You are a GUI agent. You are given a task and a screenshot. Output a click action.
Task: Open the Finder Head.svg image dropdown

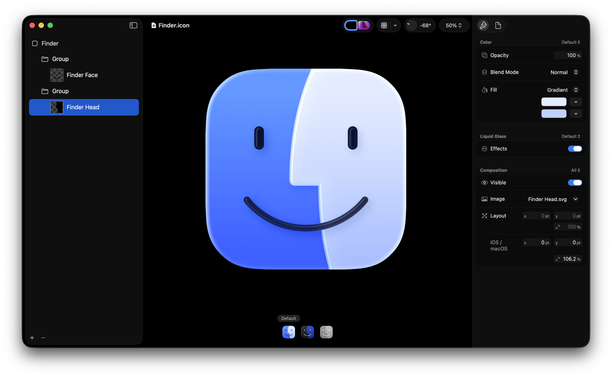[x=552, y=199]
